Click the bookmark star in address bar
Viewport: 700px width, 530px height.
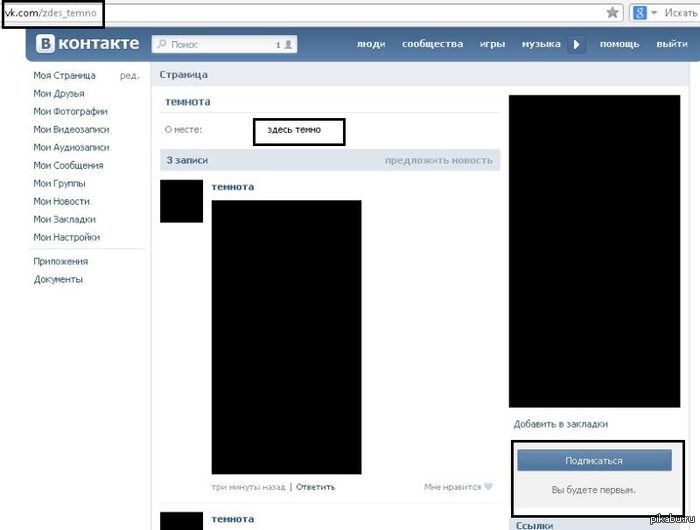[612, 13]
